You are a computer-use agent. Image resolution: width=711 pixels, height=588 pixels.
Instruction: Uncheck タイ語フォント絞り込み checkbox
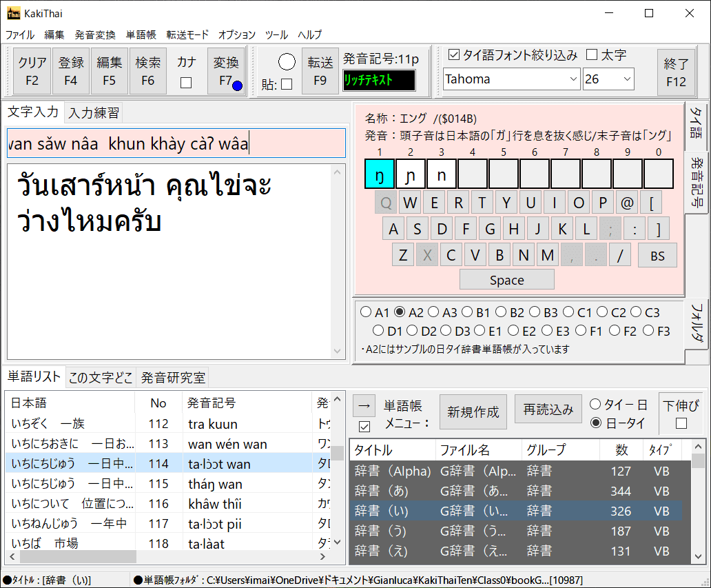click(x=453, y=55)
